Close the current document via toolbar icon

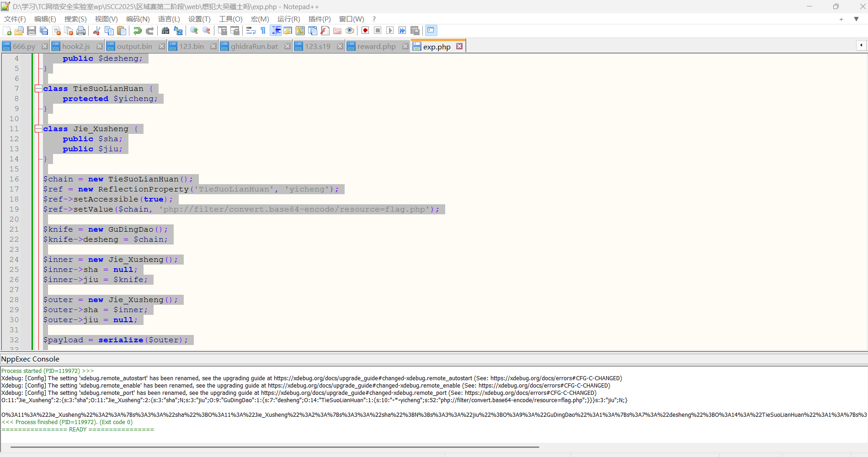tap(57, 31)
